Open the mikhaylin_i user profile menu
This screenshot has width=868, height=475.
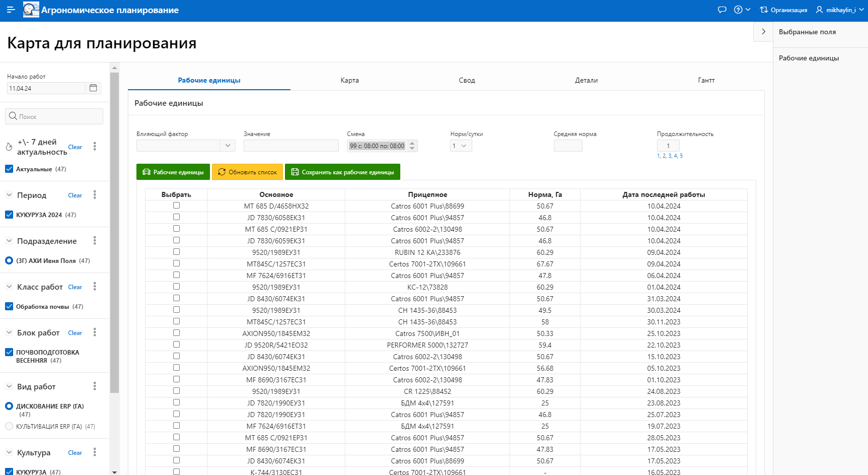pos(839,10)
